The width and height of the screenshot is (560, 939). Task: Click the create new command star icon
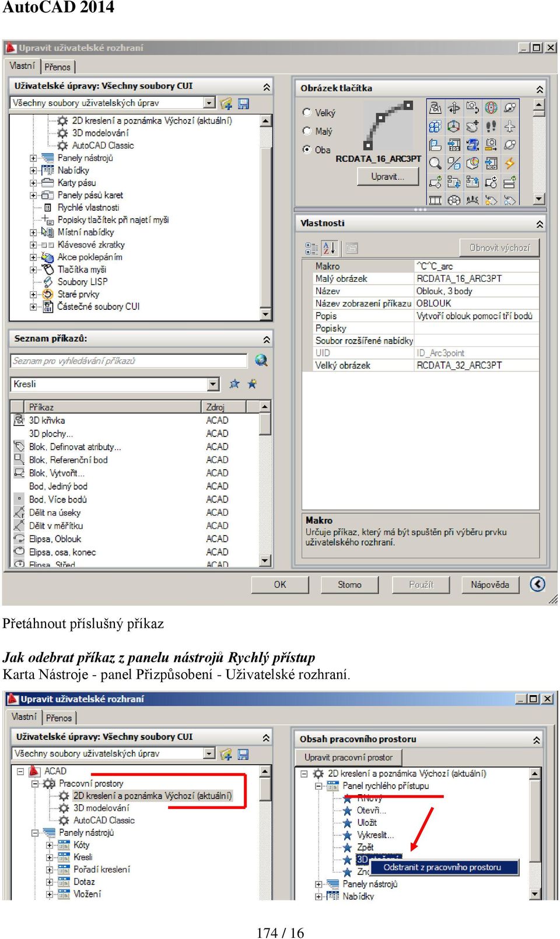(252, 384)
